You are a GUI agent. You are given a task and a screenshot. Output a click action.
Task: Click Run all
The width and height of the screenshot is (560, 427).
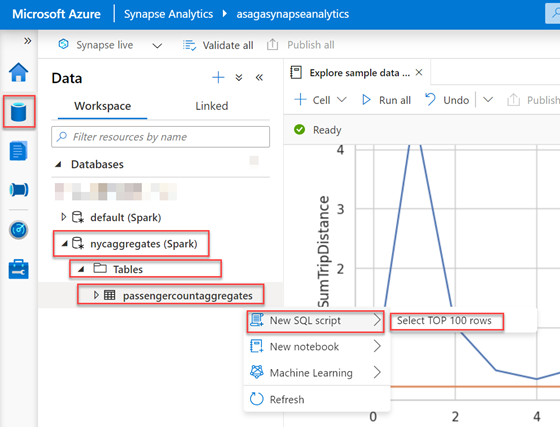click(x=386, y=100)
